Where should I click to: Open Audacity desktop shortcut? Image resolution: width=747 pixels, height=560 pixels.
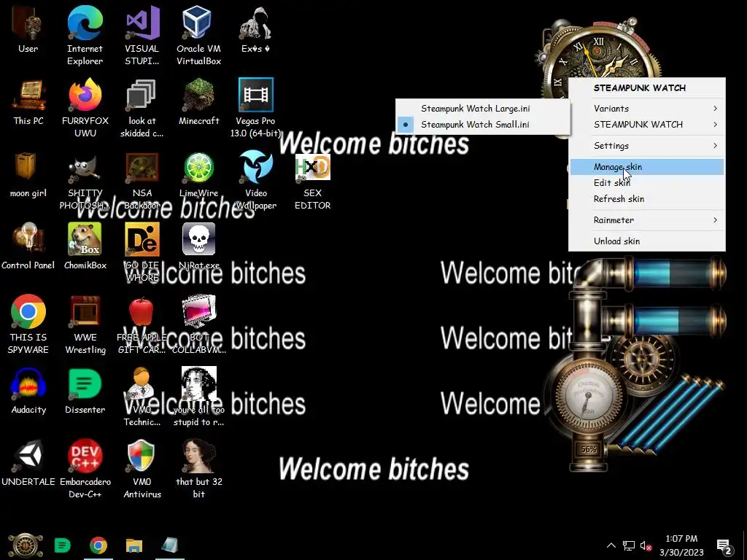(28, 391)
